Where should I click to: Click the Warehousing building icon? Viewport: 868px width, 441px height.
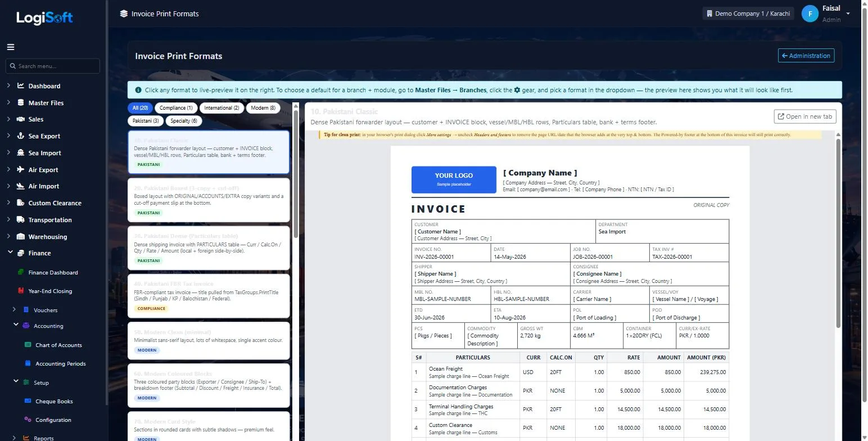click(x=21, y=237)
